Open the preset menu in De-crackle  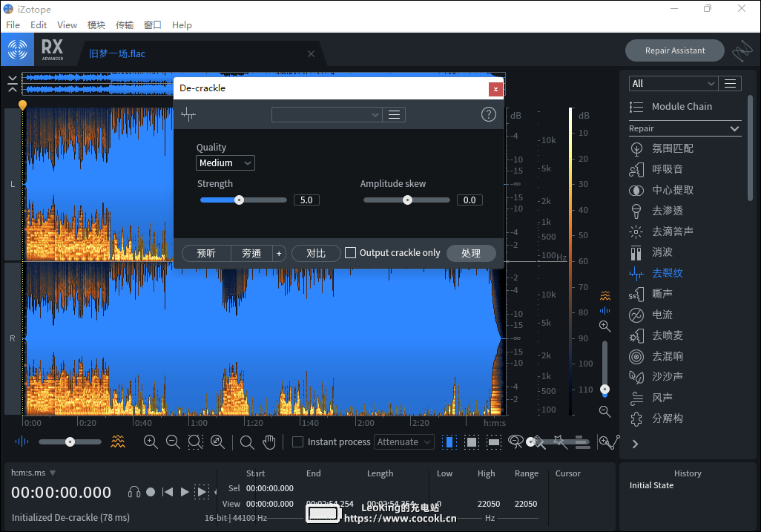pyautogui.click(x=394, y=114)
